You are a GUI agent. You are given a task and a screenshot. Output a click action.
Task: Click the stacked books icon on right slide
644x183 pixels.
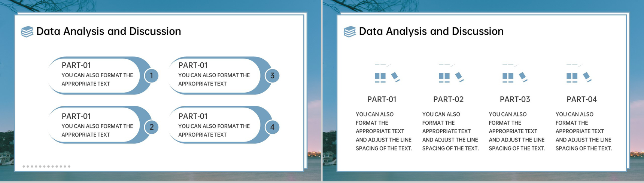[x=350, y=32]
